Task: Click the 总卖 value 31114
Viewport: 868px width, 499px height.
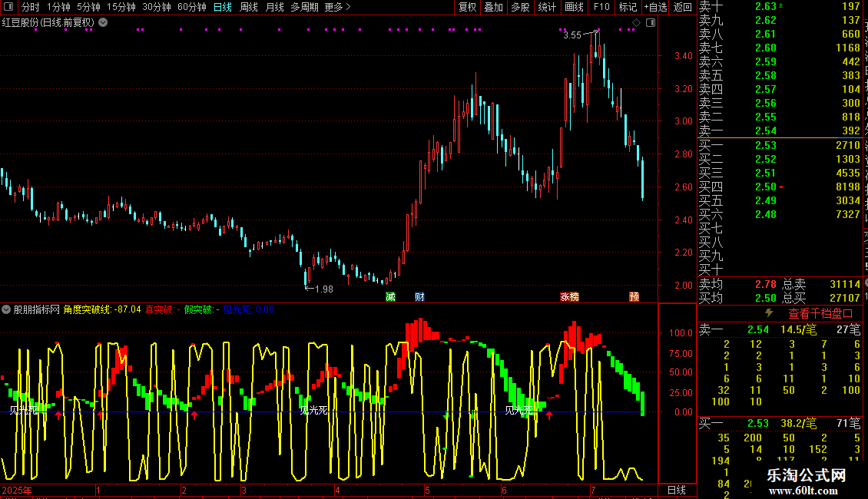Action: (845, 284)
